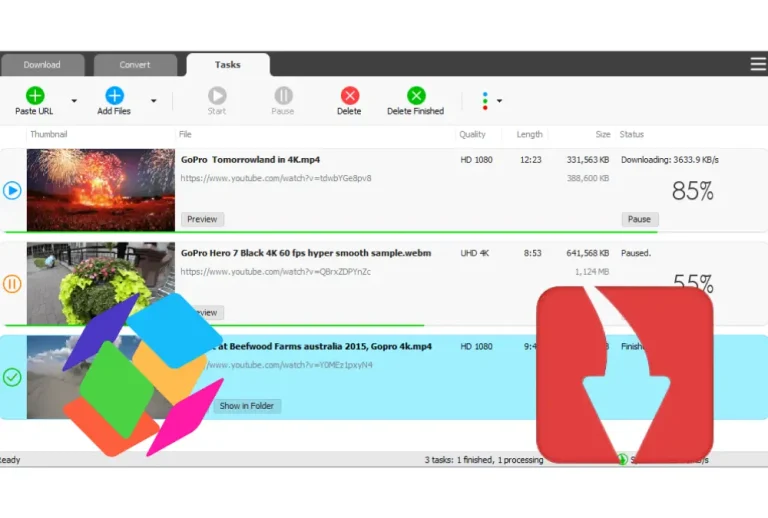This screenshot has height=518, width=768.
Task: Click UHD 4K quality cell
Action: pos(475,253)
